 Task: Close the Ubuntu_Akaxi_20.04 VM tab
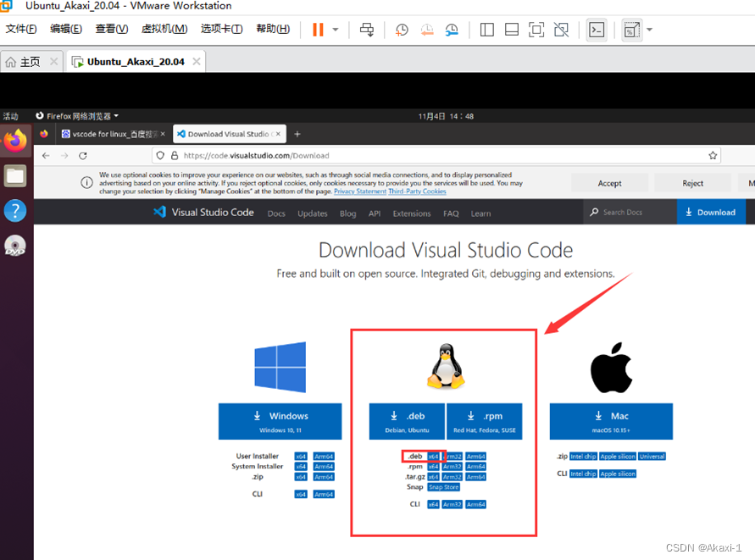point(197,62)
